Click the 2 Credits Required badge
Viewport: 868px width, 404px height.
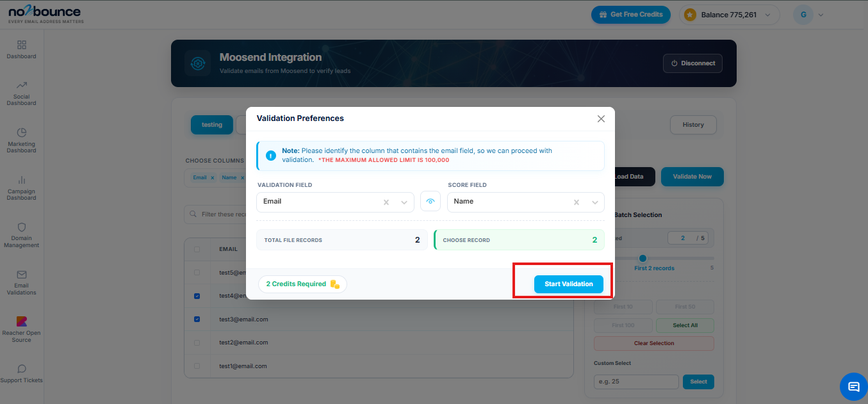[x=302, y=284]
